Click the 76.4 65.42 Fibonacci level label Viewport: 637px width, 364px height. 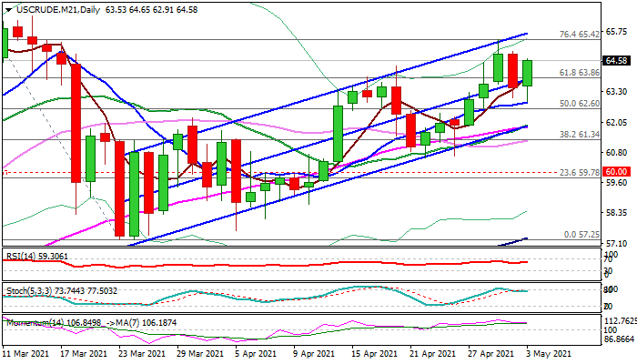point(580,35)
